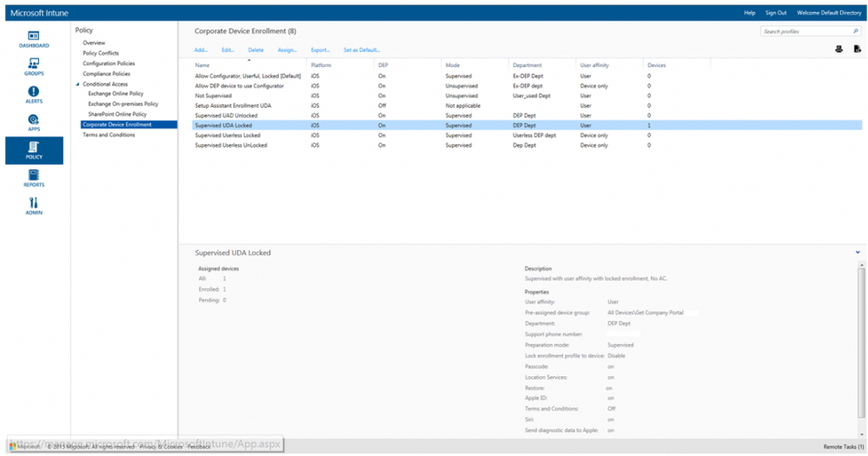The image size is (868, 456).
Task: Click the Not applicable mode cell
Action: pos(463,106)
